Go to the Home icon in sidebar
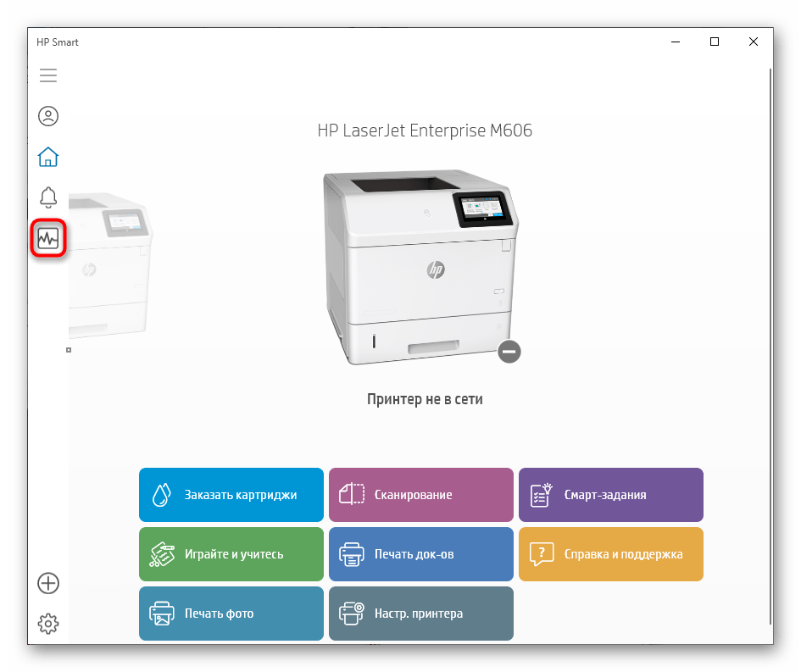 pyautogui.click(x=48, y=157)
